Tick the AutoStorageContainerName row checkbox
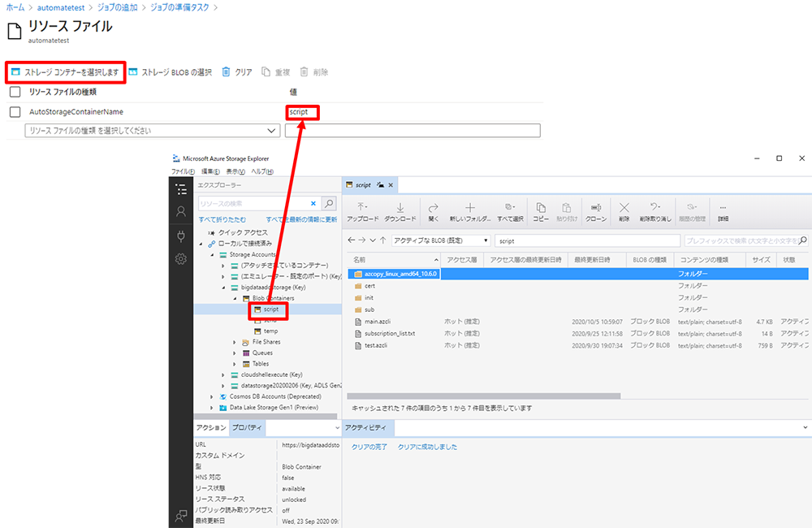The width and height of the screenshot is (812, 528). tap(15, 111)
